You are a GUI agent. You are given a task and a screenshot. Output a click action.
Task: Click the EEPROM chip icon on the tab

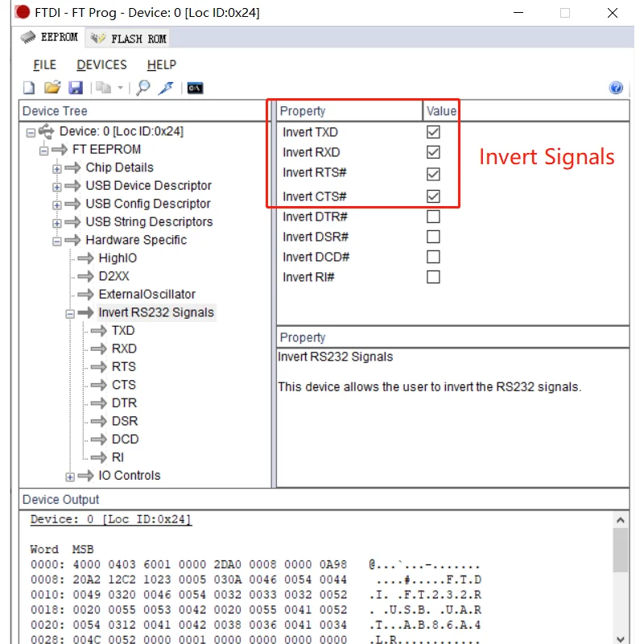click(28, 37)
